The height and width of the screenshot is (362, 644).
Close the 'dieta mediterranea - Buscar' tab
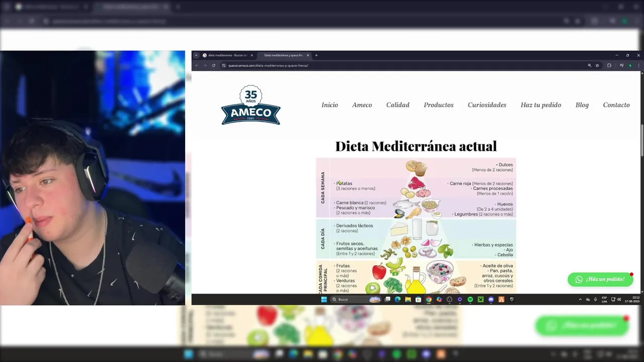(x=252, y=55)
